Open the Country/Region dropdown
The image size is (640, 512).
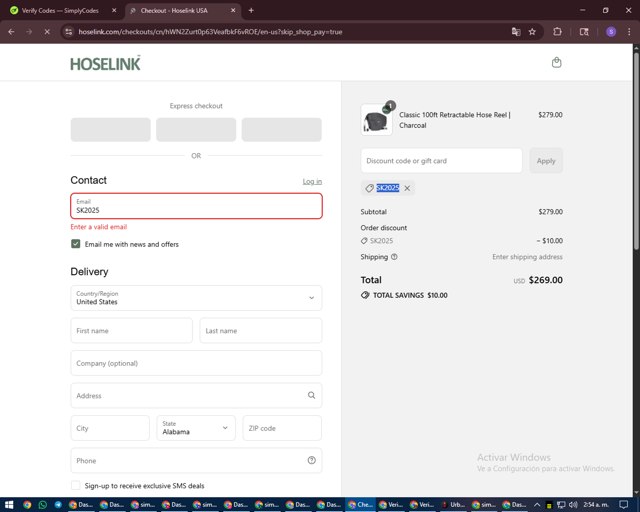[x=196, y=298]
